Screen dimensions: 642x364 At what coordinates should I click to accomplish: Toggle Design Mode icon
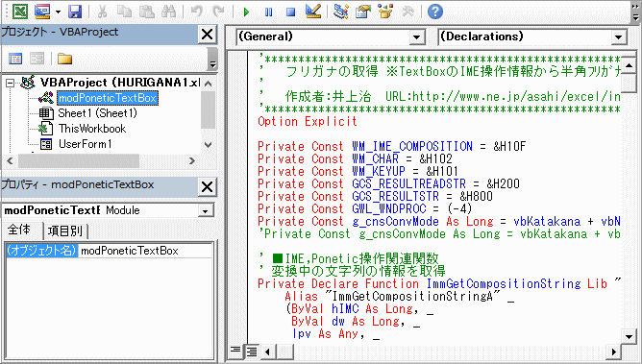tap(313, 11)
